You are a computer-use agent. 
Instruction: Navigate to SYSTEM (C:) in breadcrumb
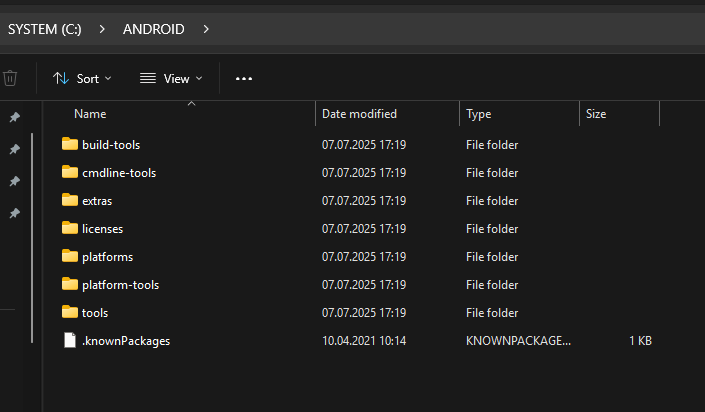coord(45,29)
